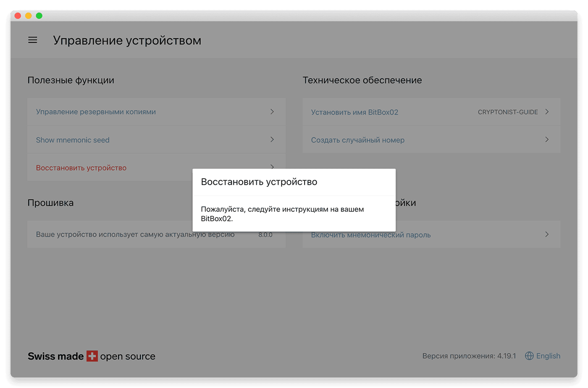Open Создать случайный номер
588x388 pixels.
click(431, 140)
